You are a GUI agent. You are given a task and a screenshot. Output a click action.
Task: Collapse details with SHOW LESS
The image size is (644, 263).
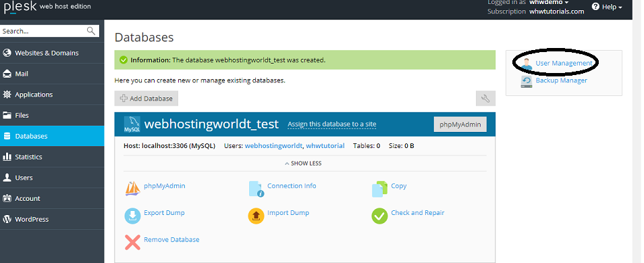tap(303, 164)
